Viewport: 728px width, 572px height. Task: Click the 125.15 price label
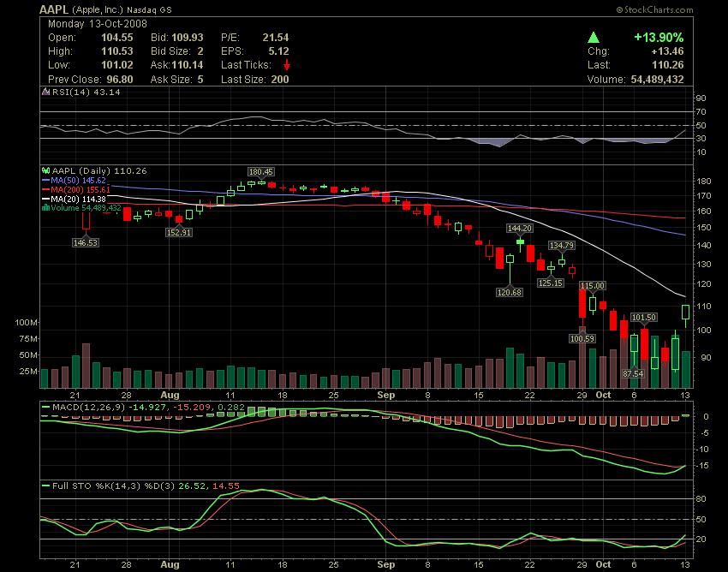coord(551,283)
